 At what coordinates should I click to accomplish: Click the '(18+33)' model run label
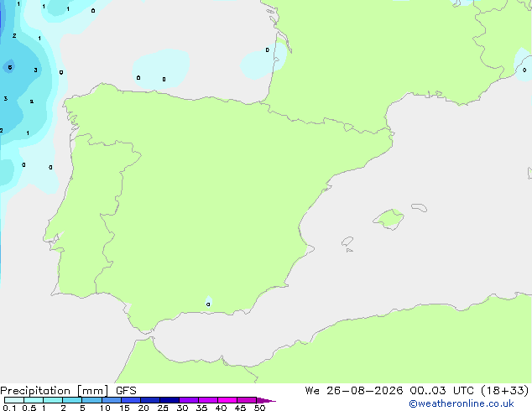point(504,390)
